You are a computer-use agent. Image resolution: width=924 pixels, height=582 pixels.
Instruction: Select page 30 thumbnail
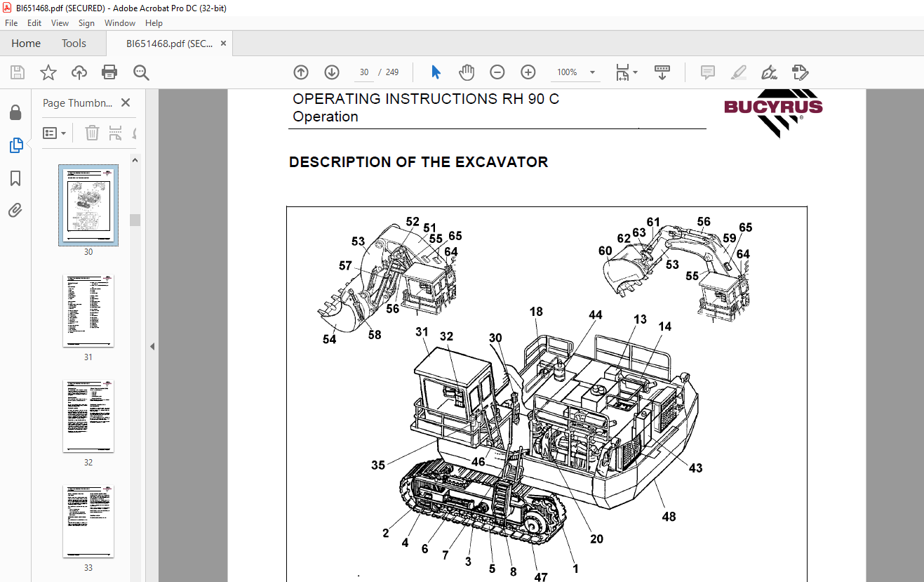pos(88,205)
